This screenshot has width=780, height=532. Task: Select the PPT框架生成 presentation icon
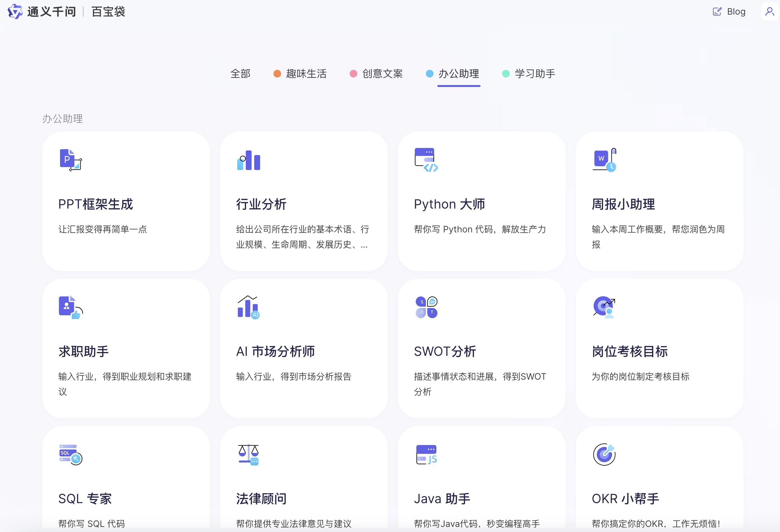tap(70, 160)
